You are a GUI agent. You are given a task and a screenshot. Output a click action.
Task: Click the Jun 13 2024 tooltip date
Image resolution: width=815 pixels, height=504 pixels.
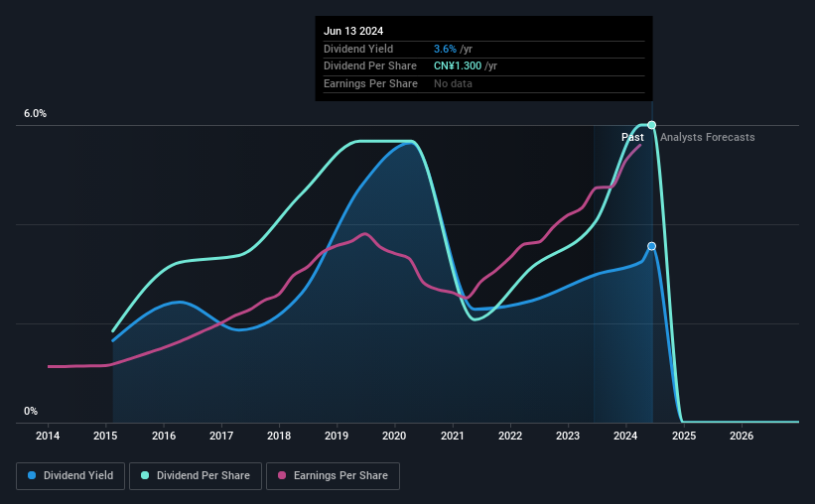pos(353,31)
